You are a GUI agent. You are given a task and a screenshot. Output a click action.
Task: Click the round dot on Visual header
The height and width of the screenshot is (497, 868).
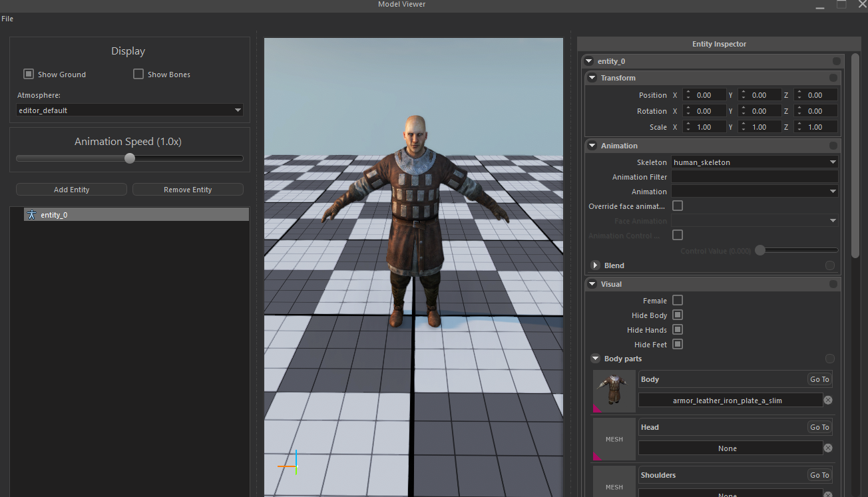coord(833,284)
